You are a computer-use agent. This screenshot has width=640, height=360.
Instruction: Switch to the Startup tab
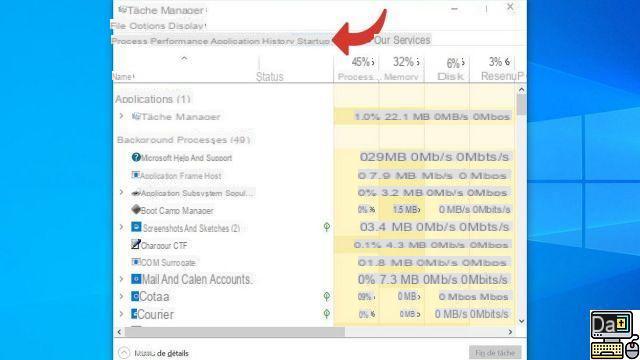313,41
